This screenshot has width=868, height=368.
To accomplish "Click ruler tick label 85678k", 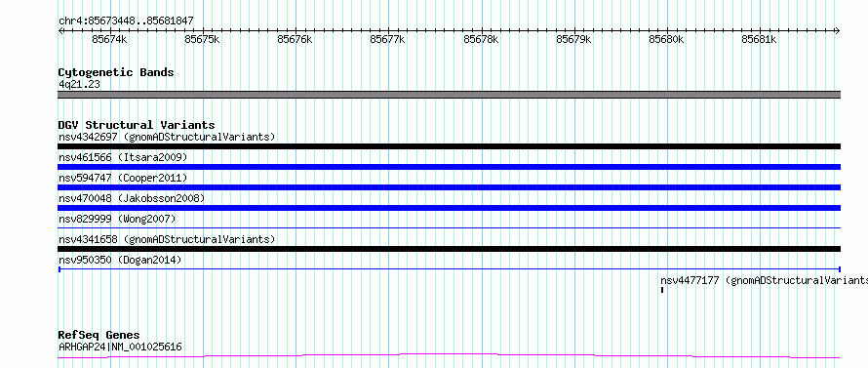I will 481,39.
